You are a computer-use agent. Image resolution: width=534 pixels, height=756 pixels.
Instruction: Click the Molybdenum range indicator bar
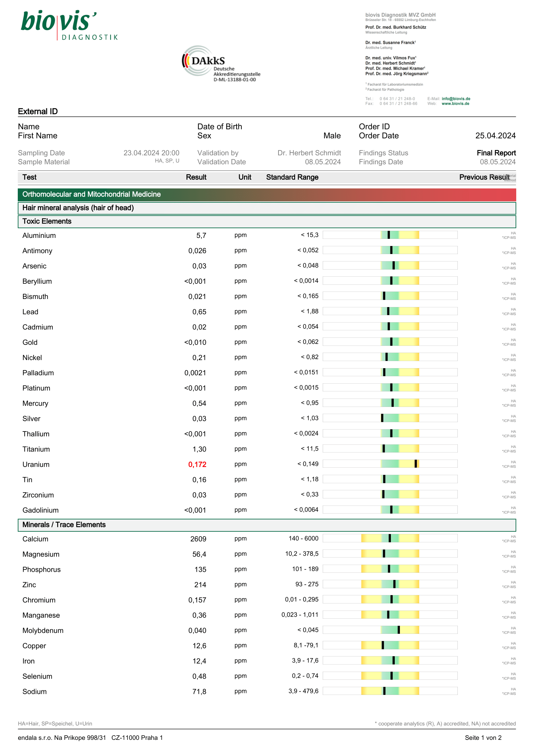[390, 630]
